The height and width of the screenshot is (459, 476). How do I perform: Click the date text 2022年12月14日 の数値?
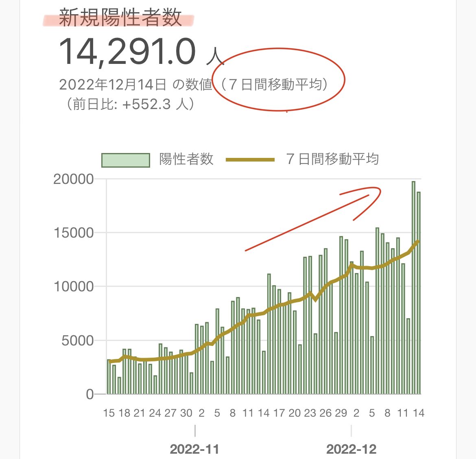pos(136,84)
